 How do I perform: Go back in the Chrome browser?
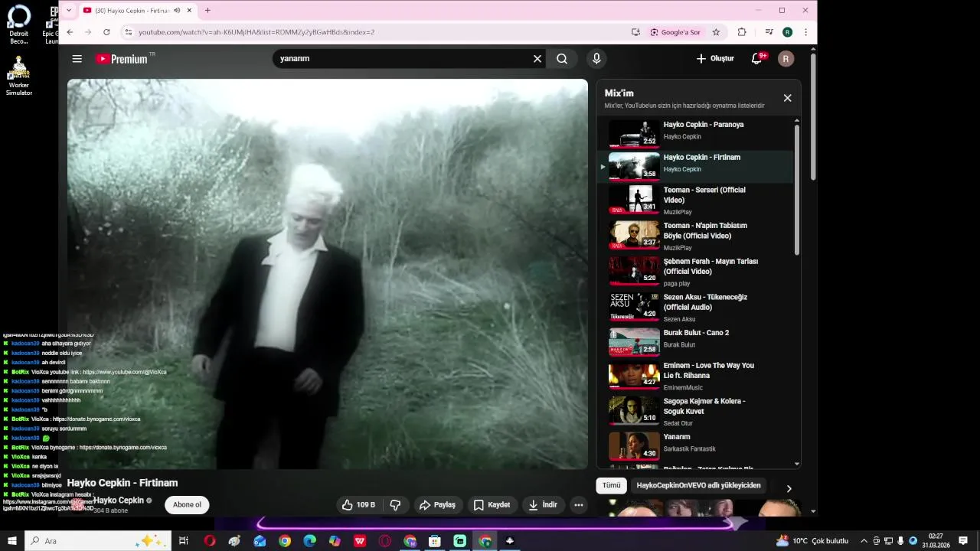[x=70, y=32]
